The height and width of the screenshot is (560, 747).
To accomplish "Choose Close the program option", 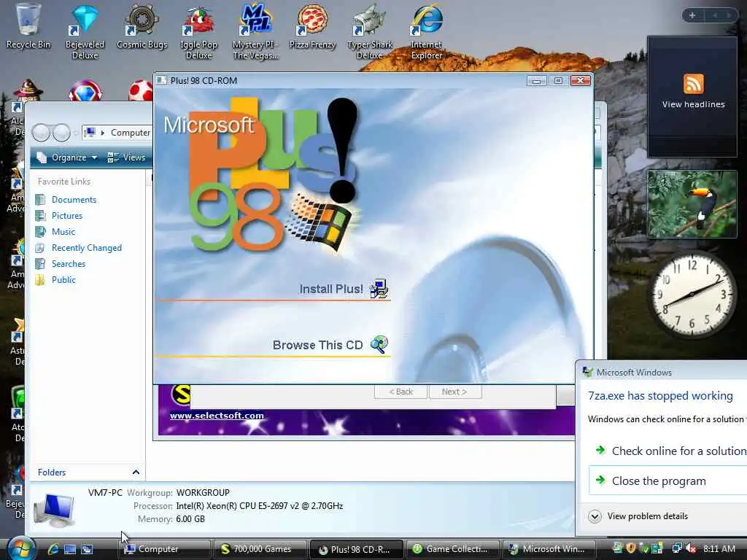I will [x=667, y=481].
